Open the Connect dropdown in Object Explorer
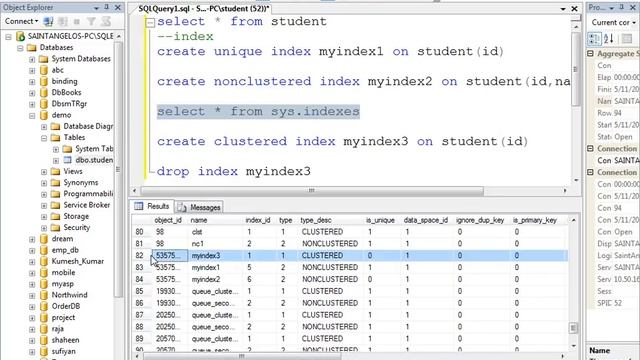Viewport: 640px width, 360px height. pyautogui.click(x=21, y=21)
